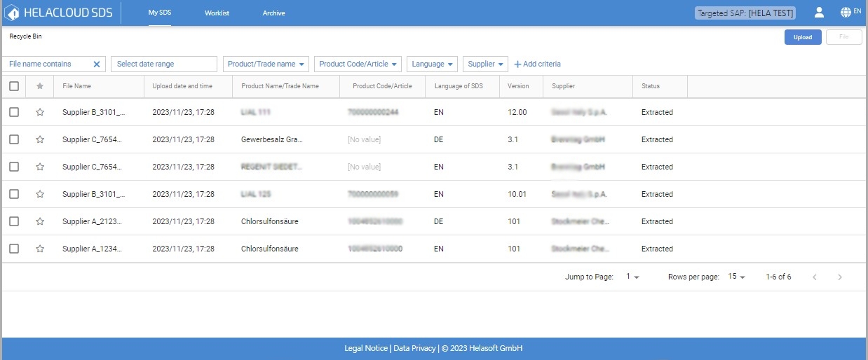This screenshot has height=360, width=868.
Task: Go to next page arrow
Action: [840, 277]
